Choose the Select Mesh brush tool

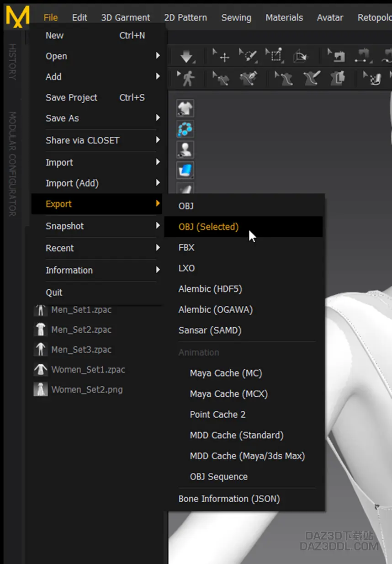click(x=248, y=57)
